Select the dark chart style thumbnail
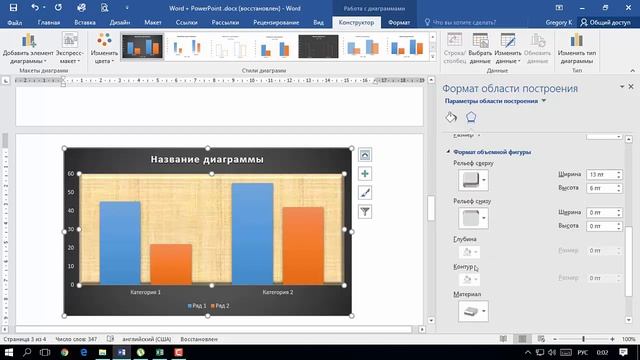 point(318,47)
